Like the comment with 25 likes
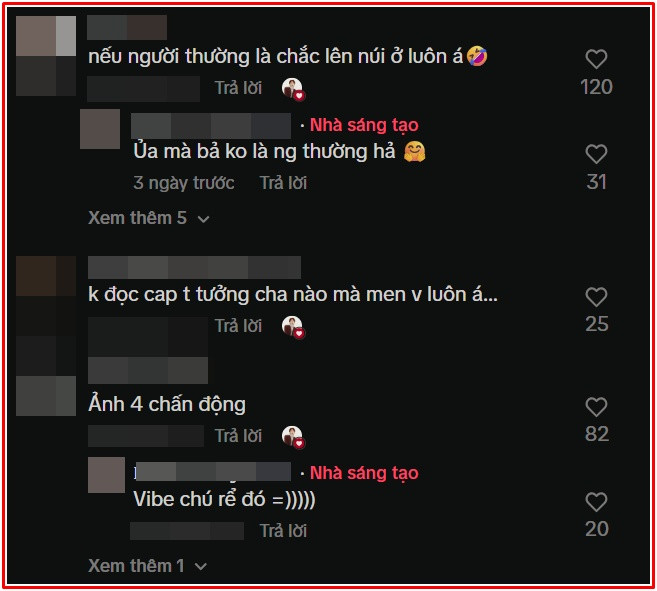 click(x=596, y=297)
